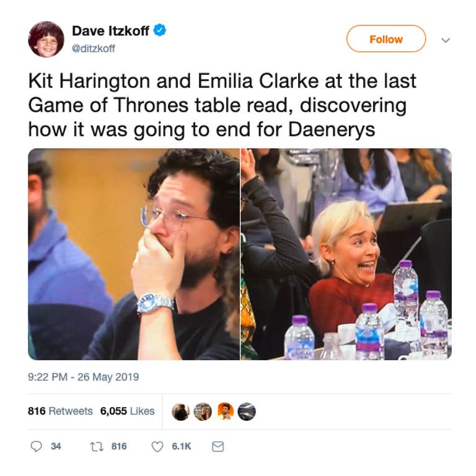This screenshot has height=476, width=476.
Task: Open second liker's avatar in the likes row
Action: 203,412
